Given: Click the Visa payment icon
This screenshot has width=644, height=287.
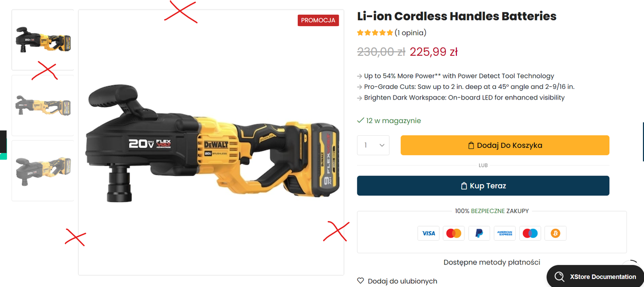Looking at the screenshot, I should 429,233.
